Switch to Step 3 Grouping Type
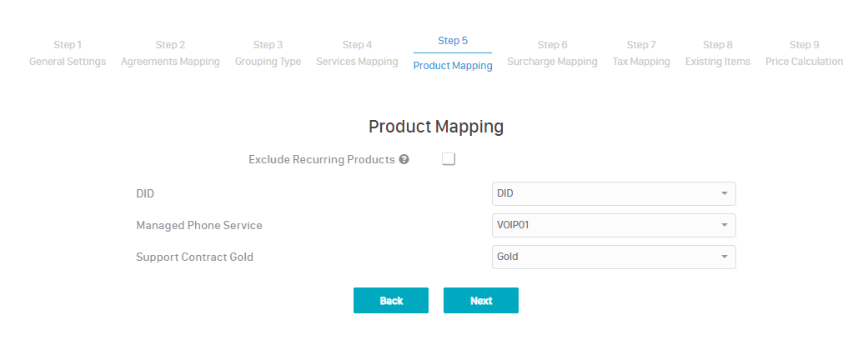 [268, 53]
